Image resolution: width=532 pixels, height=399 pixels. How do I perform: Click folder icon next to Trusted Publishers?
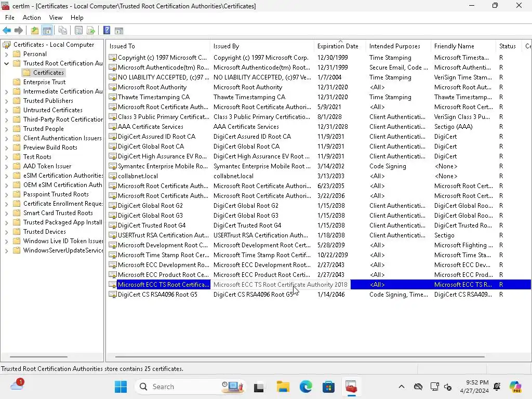click(x=17, y=101)
